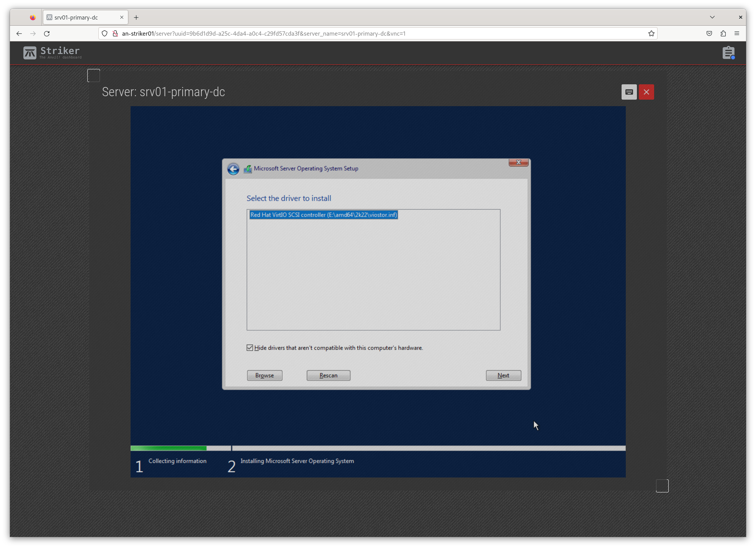Click the insecure connection padlock icon
756x548 pixels.
tap(115, 34)
